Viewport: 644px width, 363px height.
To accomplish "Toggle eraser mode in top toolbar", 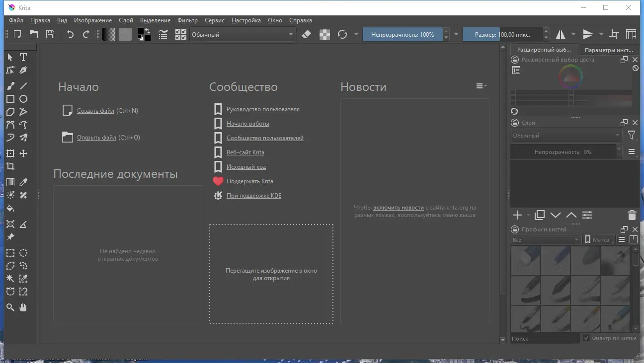I will [307, 34].
